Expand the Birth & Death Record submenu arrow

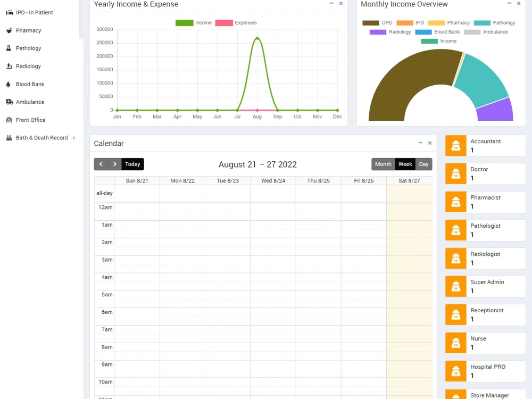point(73,138)
